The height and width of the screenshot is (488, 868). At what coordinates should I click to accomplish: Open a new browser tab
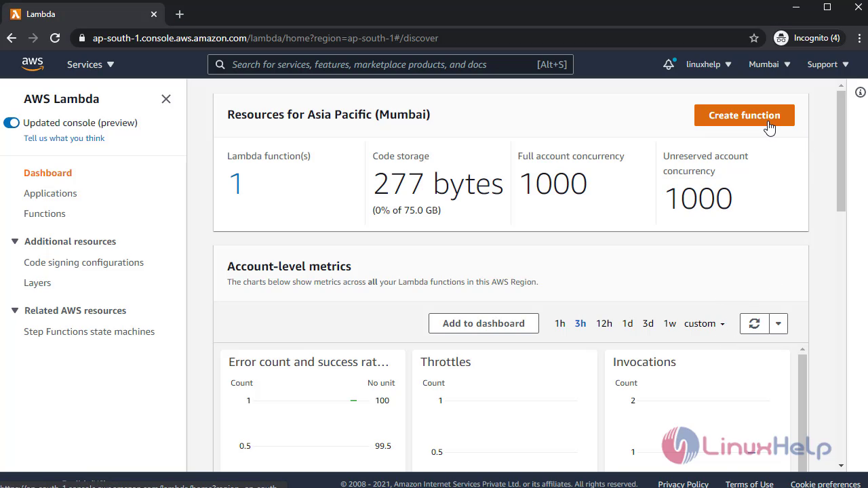180,14
